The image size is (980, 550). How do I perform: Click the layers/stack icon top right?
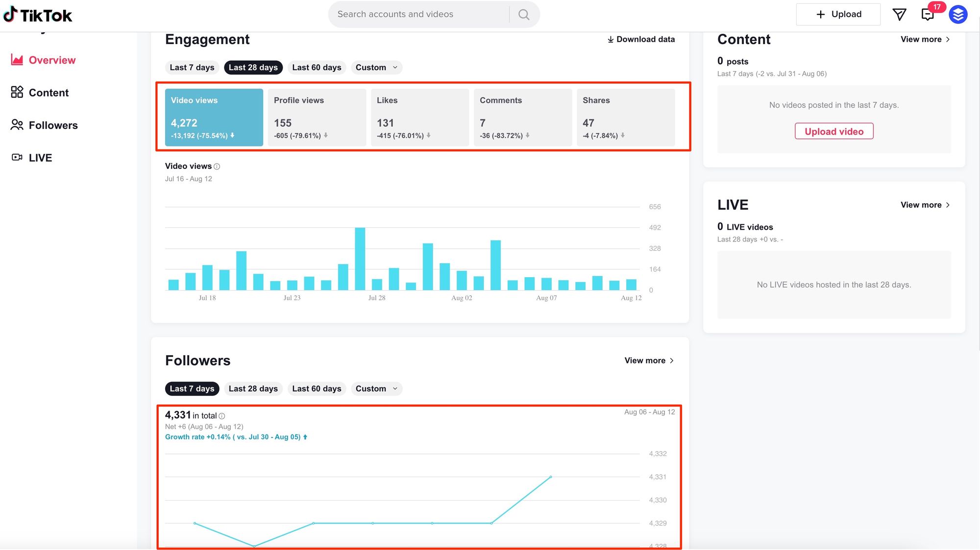pos(958,14)
